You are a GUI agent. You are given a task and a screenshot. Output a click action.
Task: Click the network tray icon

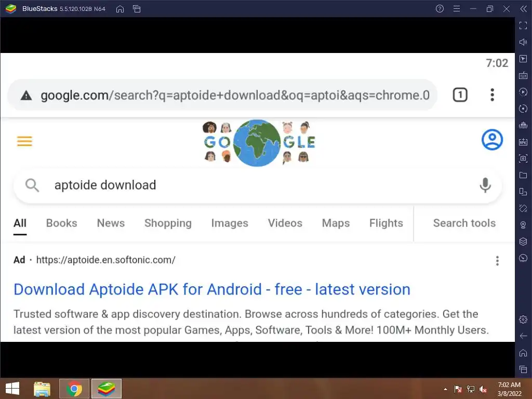pos(471,389)
